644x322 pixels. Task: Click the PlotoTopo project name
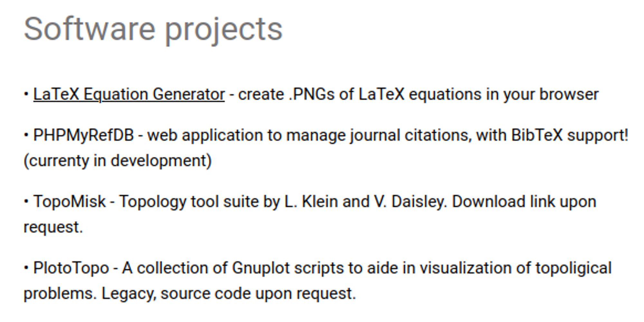[71, 268]
